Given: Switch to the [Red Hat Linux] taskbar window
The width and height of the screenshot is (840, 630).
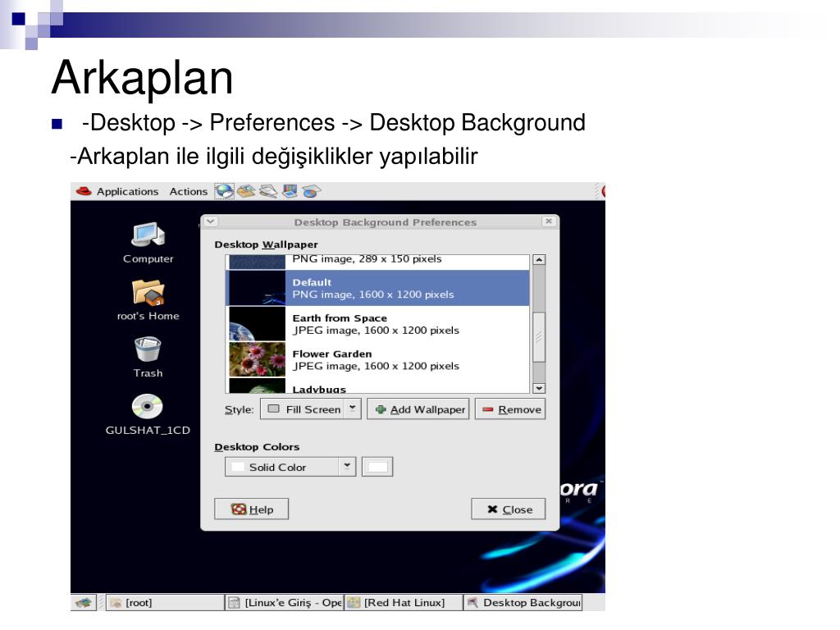Looking at the screenshot, I should [x=404, y=603].
